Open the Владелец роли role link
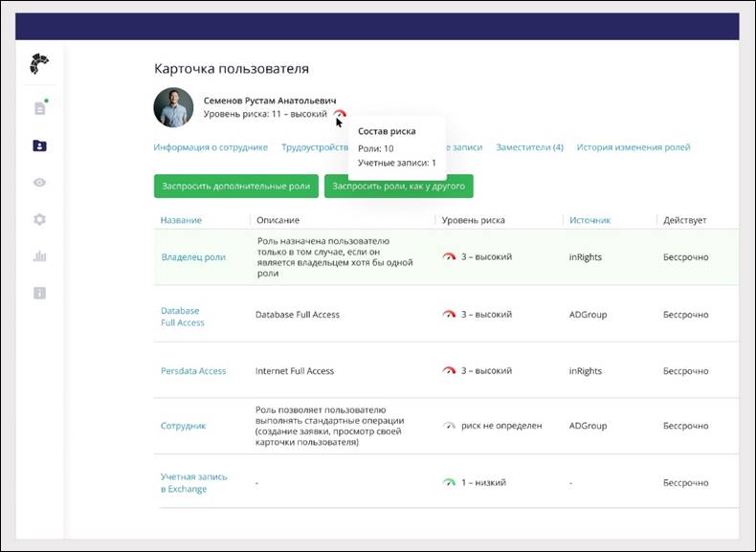This screenshot has height=552, width=756. pyautogui.click(x=193, y=257)
